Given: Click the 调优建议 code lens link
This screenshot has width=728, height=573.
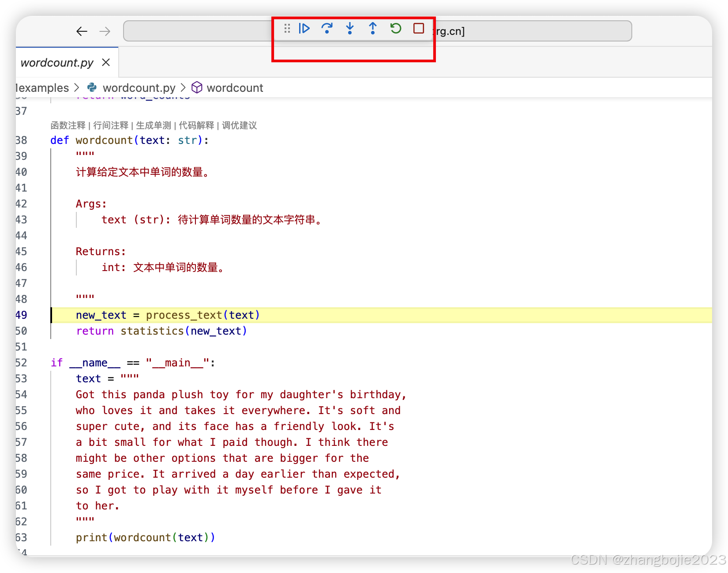Looking at the screenshot, I should click(x=239, y=125).
